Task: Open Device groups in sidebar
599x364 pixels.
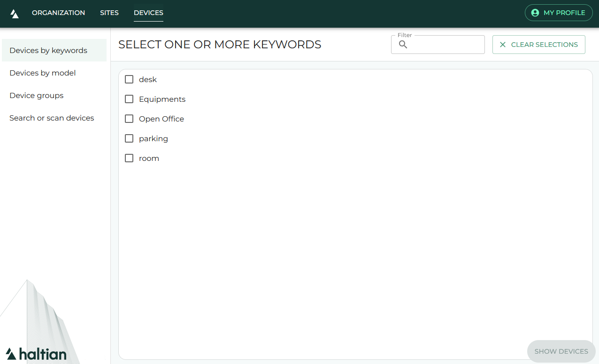Action: click(54, 95)
